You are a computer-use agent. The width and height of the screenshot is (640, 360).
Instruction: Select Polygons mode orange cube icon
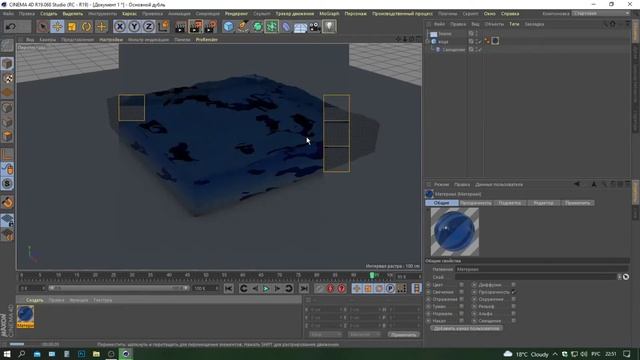point(7,136)
